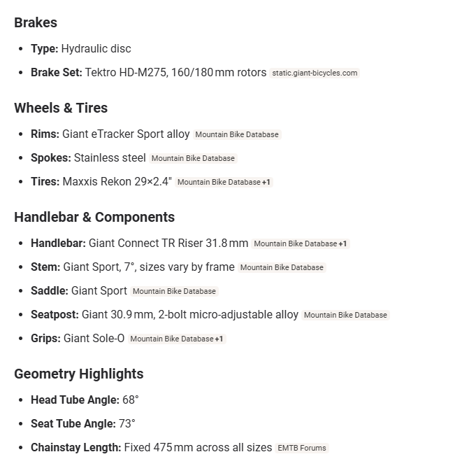Open the Grips Mountain Bike Database +1 source
Image resolution: width=476 pixels, height=466 pixels.
(177, 339)
